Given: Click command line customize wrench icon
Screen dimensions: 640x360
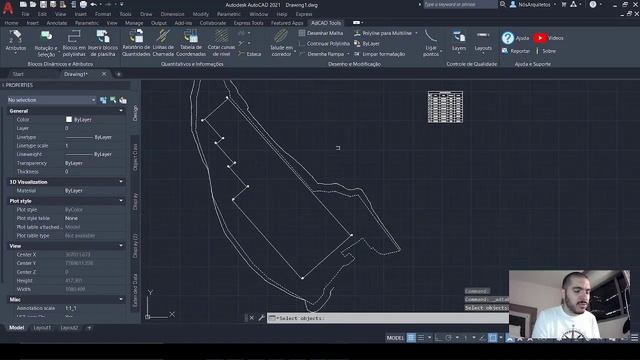Looking at the screenshot, I should (x=261, y=318).
